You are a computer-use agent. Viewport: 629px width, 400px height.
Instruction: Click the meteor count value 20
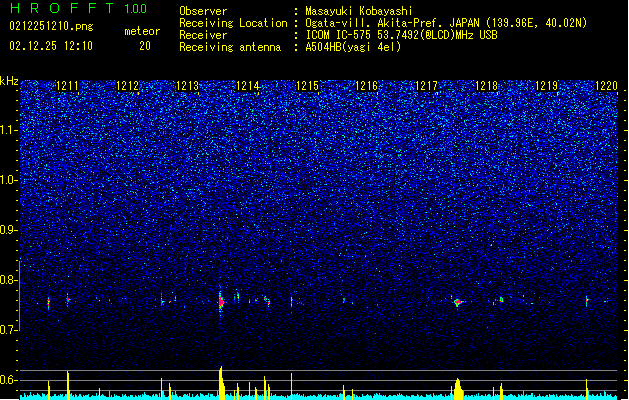click(145, 46)
